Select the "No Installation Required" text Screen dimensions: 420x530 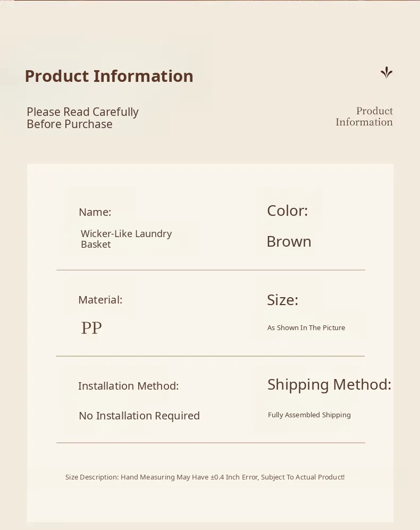tap(139, 416)
